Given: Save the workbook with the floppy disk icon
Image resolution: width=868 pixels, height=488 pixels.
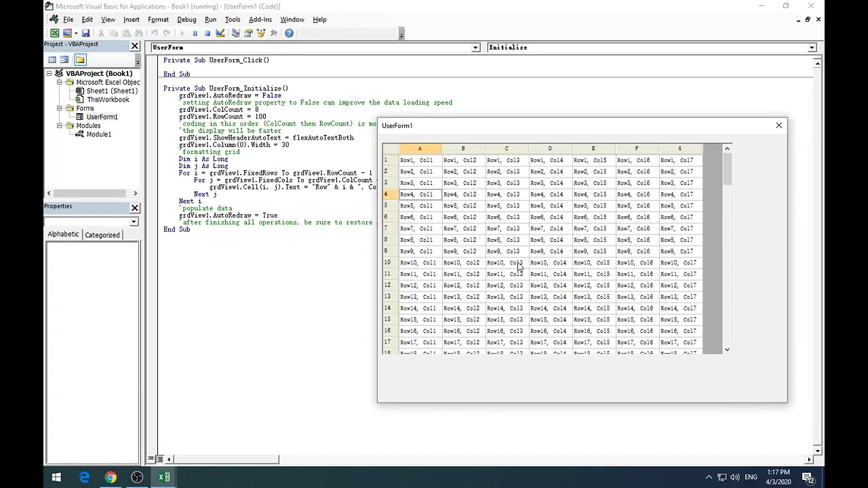Looking at the screenshot, I should (x=85, y=33).
